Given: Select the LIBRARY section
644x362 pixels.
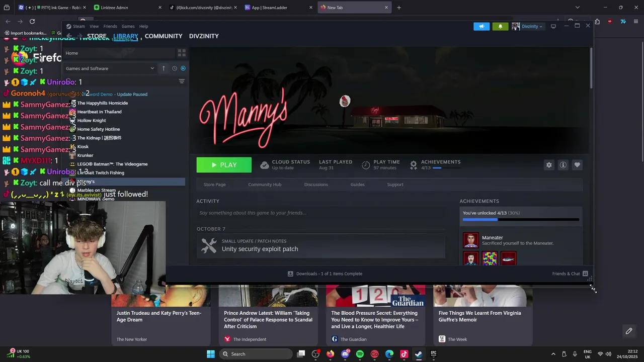Looking at the screenshot, I should coord(126,36).
